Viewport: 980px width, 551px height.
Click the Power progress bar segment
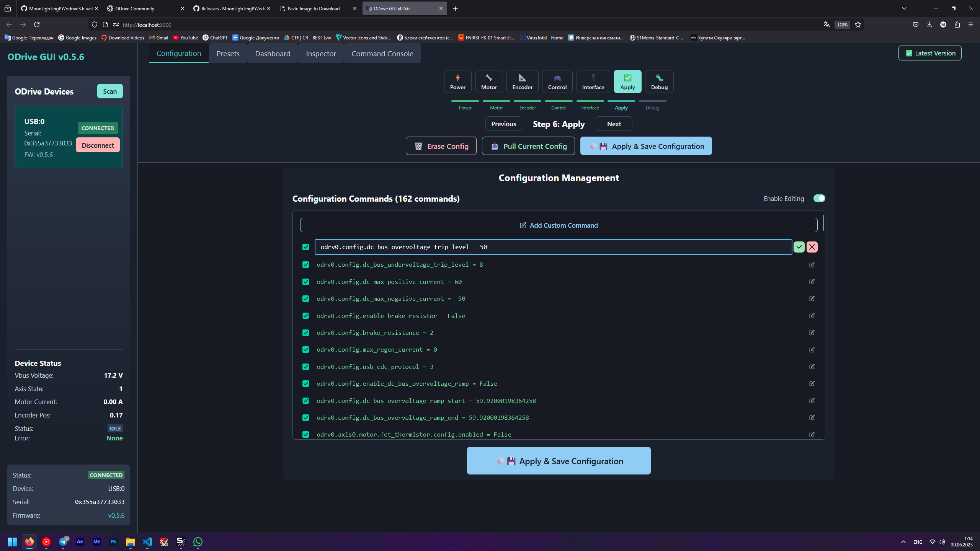coord(465,101)
